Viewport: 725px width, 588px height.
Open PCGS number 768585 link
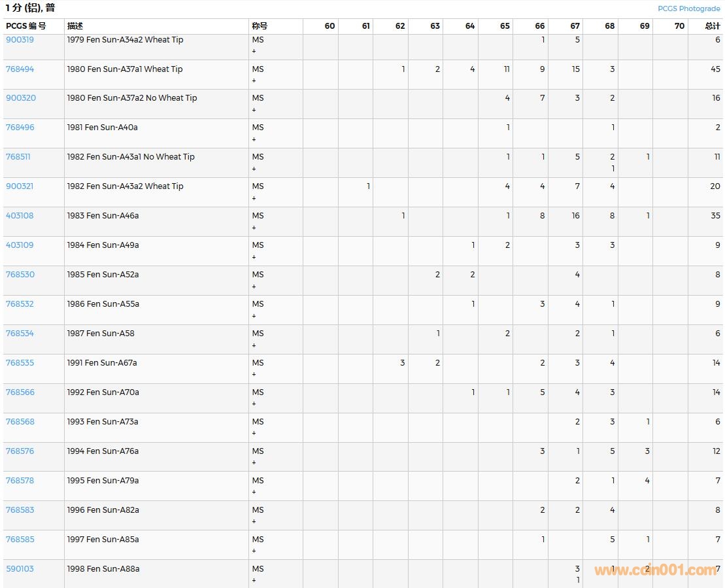click(x=20, y=540)
